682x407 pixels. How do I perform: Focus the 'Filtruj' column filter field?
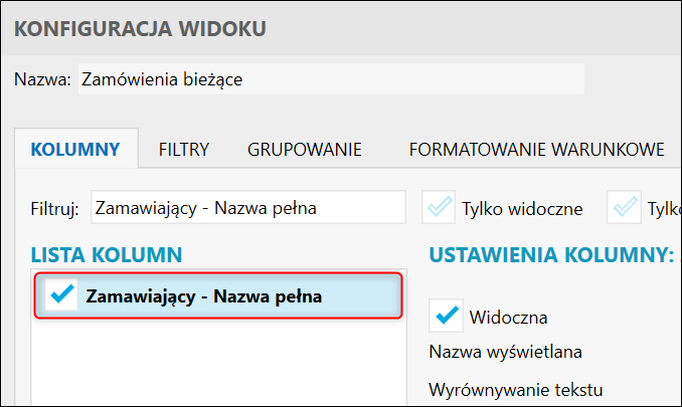tap(247, 208)
